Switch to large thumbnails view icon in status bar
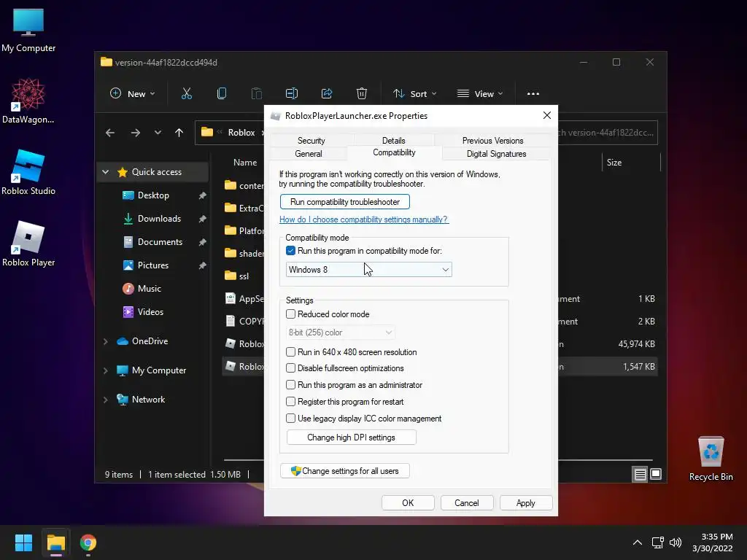 pos(656,474)
